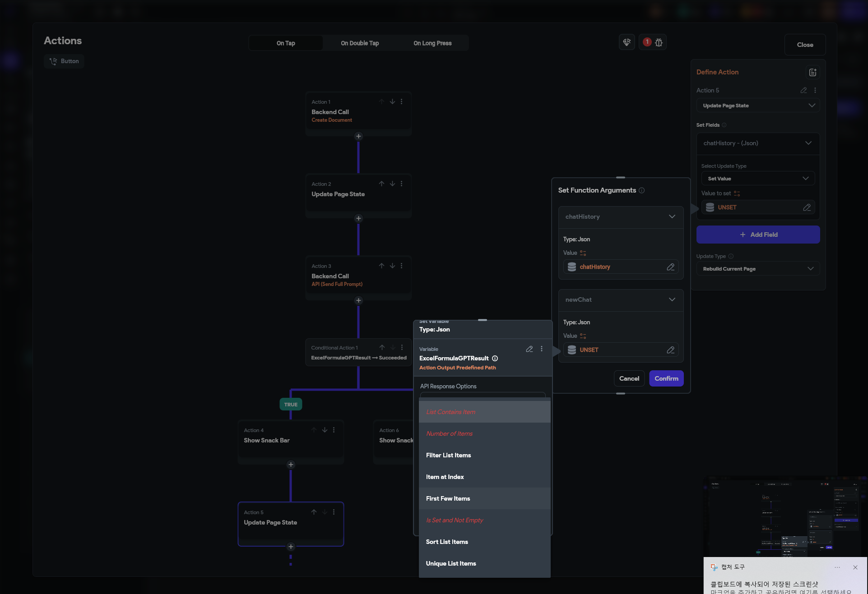
Task: Move Action 1 down with its arrow
Action: [392, 102]
